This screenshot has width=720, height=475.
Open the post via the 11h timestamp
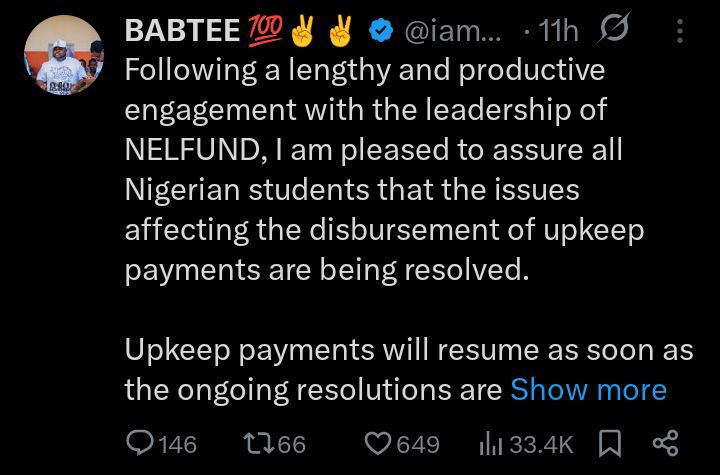tap(558, 31)
